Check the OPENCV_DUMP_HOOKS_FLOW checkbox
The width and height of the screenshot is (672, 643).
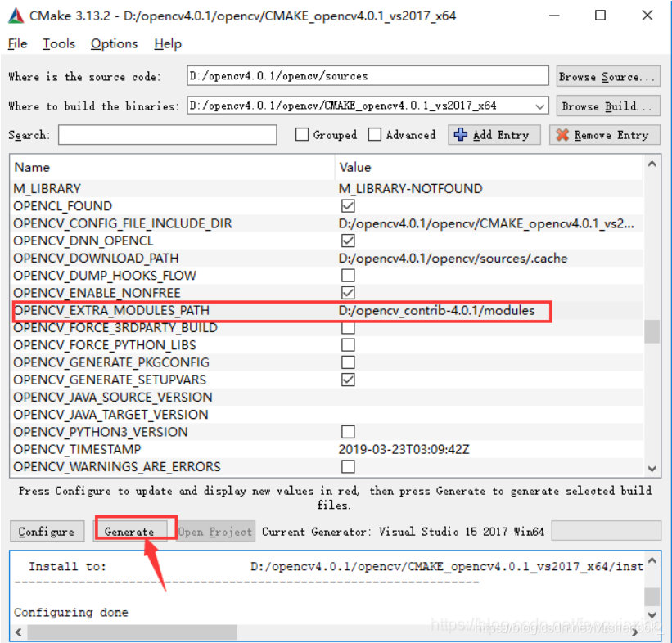(x=348, y=276)
